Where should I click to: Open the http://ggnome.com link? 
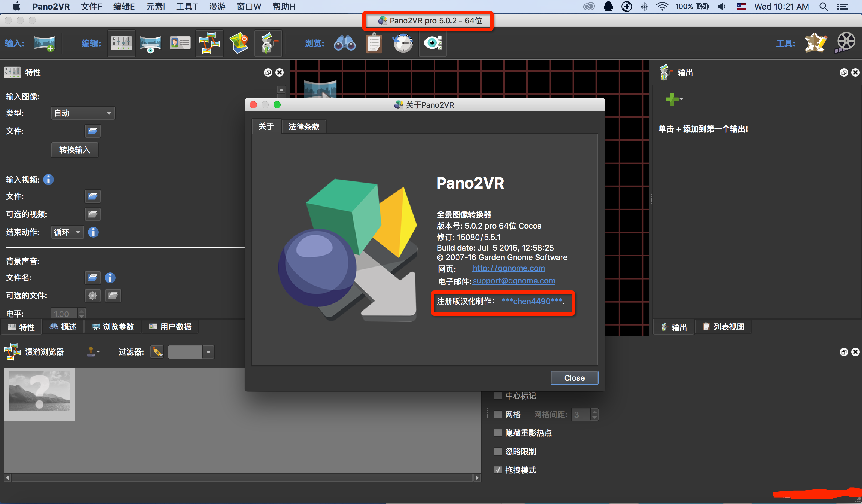(509, 268)
